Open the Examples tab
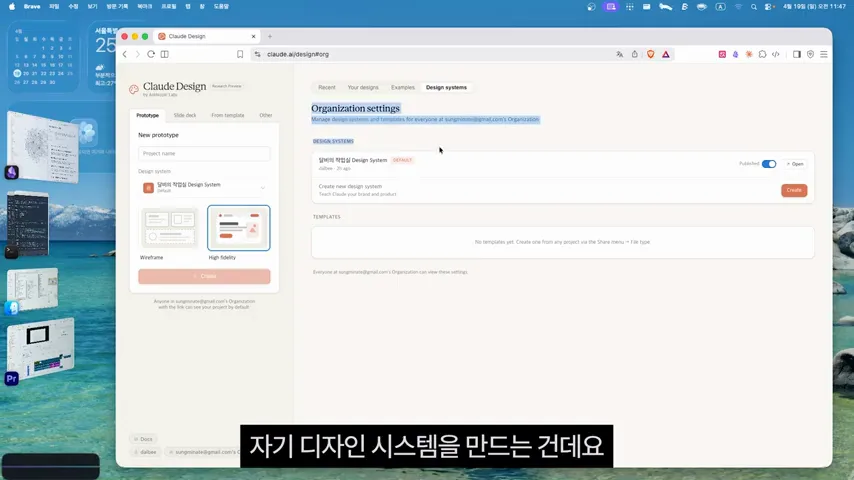854x480 pixels. tap(402, 87)
